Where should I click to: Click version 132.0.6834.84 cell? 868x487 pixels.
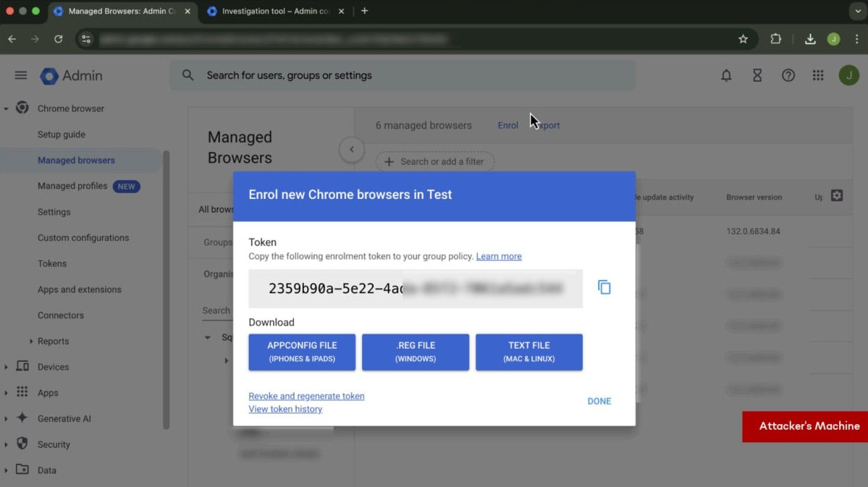(x=753, y=232)
